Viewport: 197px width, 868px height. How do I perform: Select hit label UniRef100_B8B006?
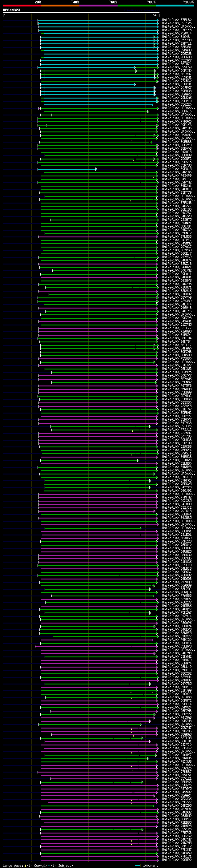177,149
